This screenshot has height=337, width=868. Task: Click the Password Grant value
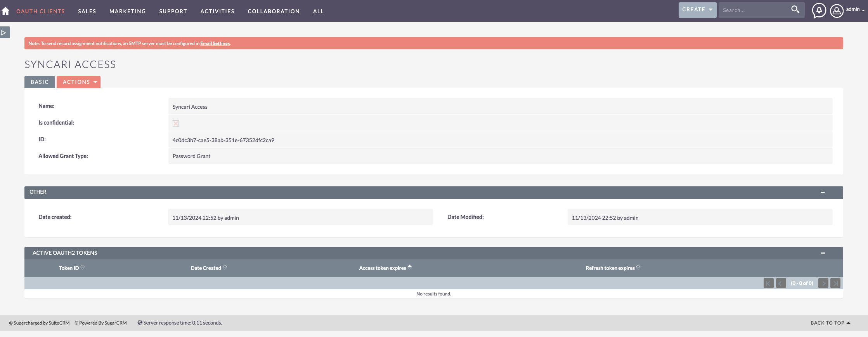click(x=191, y=156)
